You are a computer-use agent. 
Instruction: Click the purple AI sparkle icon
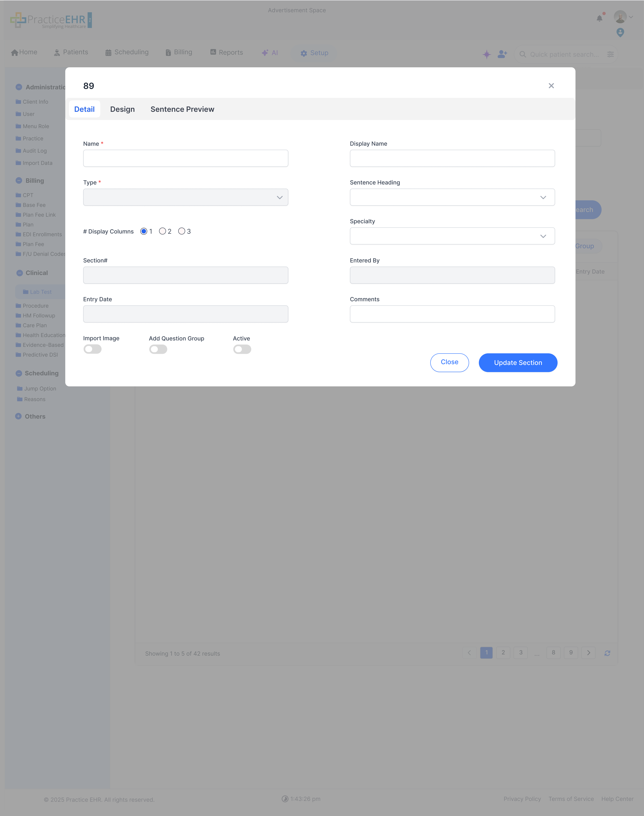pyautogui.click(x=486, y=54)
